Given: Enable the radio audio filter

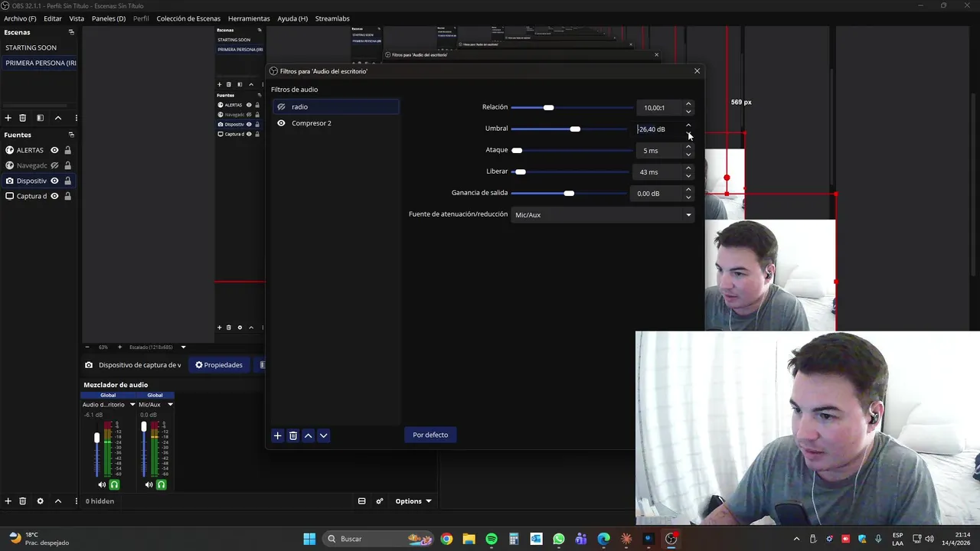Looking at the screenshot, I should 281,106.
